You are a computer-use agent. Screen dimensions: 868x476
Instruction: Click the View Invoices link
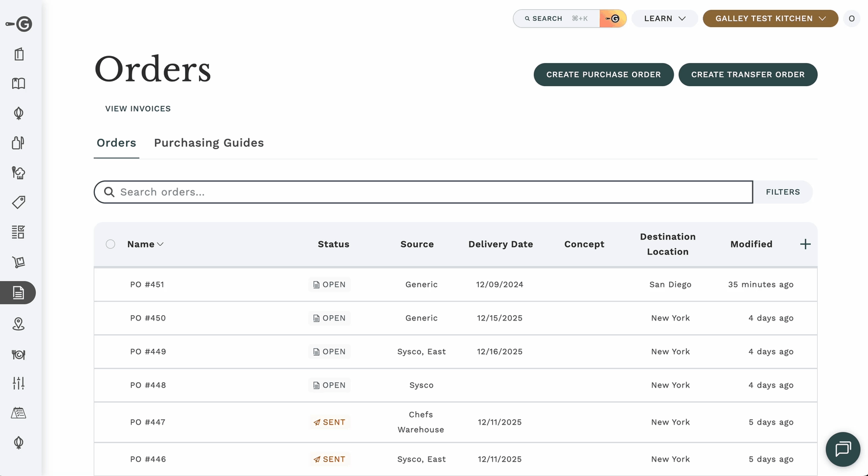(x=138, y=109)
